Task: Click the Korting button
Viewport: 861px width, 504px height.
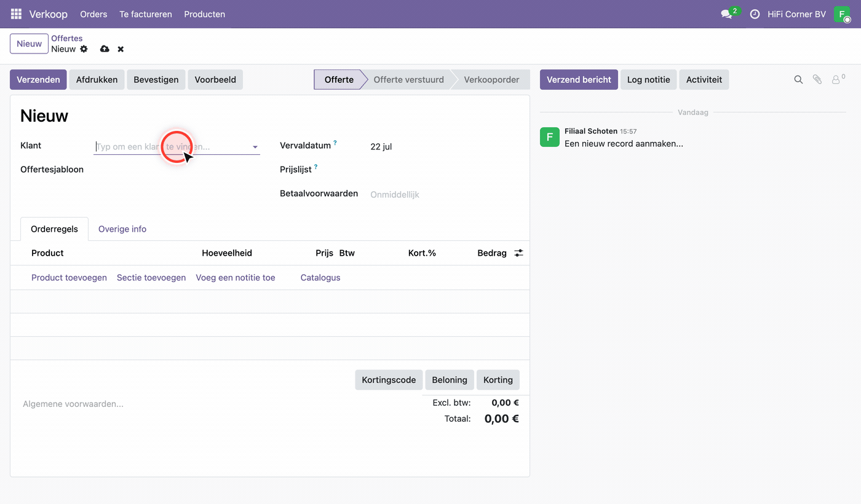Action: pyautogui.click(x=498, y=380)
